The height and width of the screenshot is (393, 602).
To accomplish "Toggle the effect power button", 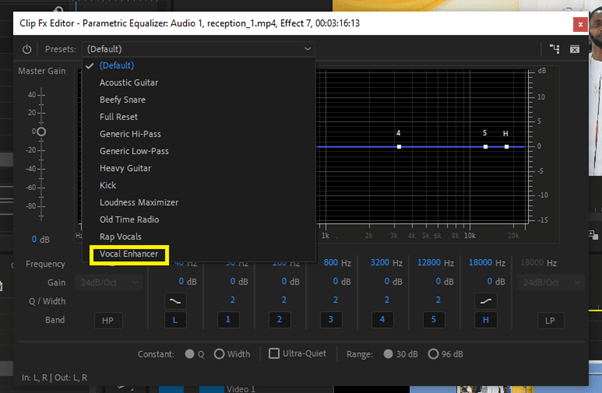I will coord(26,49).
